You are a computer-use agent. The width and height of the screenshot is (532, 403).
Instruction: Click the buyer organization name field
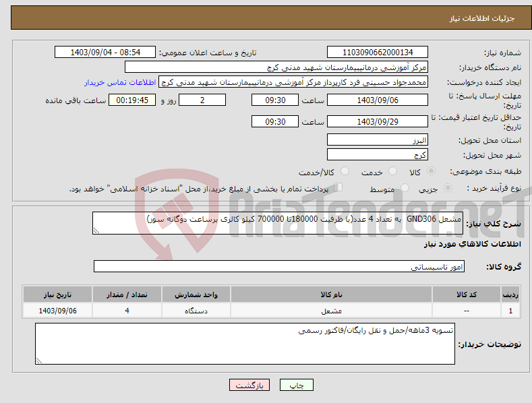click(x=276, y=67)
